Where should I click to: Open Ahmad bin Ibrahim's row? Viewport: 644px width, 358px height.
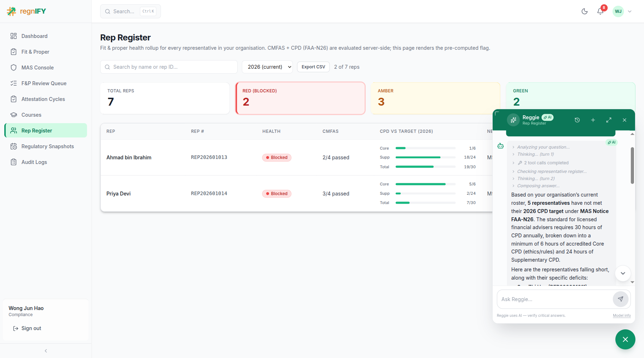(x=297, y=158)
